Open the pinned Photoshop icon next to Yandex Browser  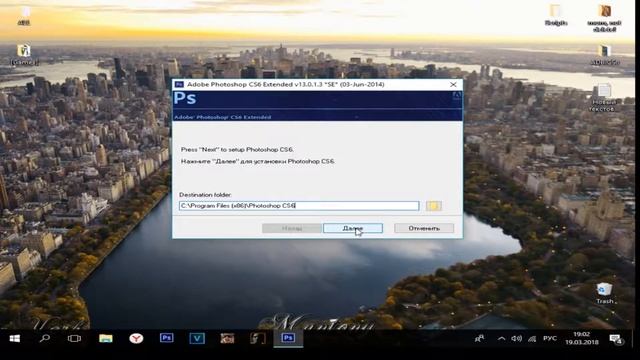167,338
